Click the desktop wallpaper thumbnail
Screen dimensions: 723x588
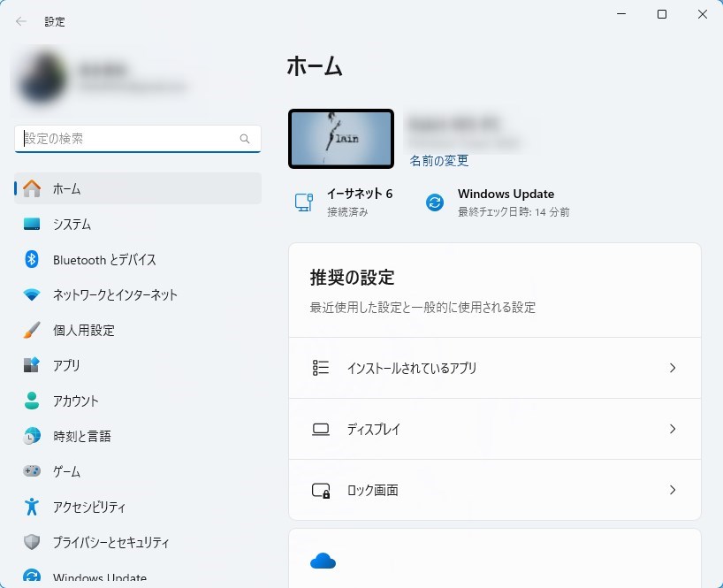[341, 139]
